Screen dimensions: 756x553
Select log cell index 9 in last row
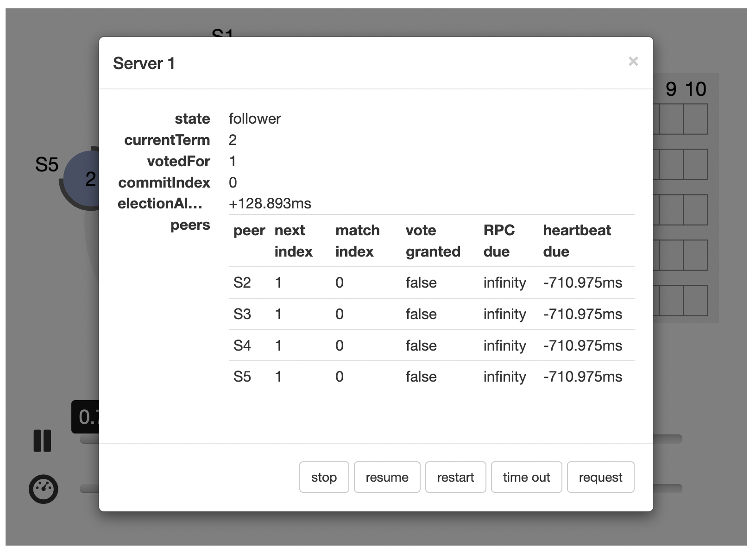coord(671,301)
